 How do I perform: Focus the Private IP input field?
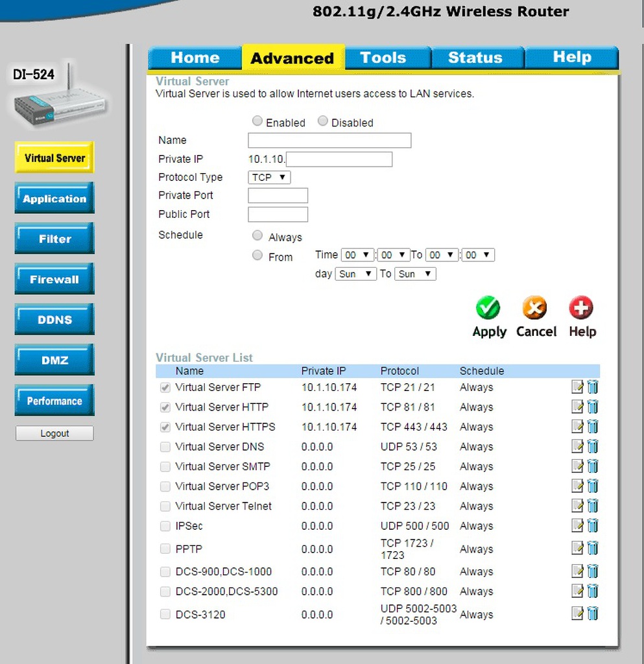click(x=339, y=160)
